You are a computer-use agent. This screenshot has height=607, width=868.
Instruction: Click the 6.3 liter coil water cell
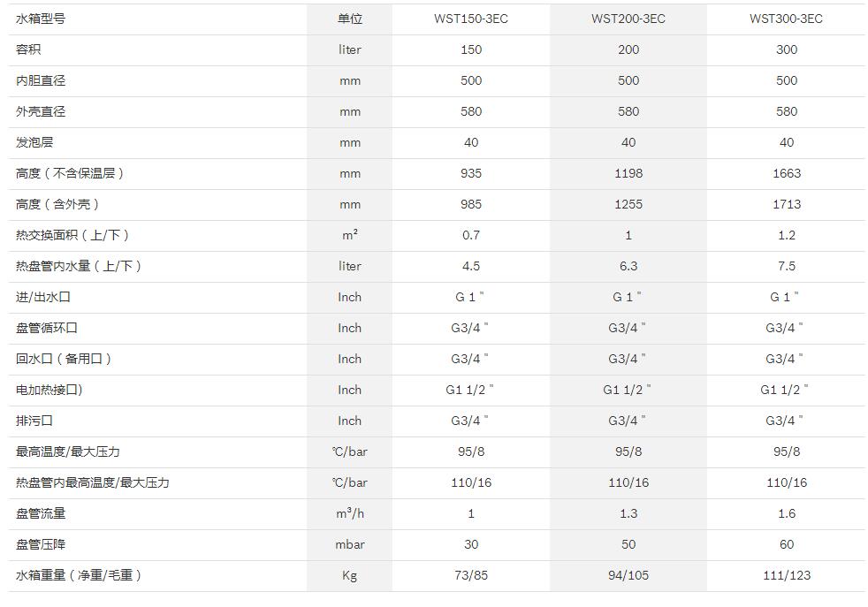click(628, 266)
